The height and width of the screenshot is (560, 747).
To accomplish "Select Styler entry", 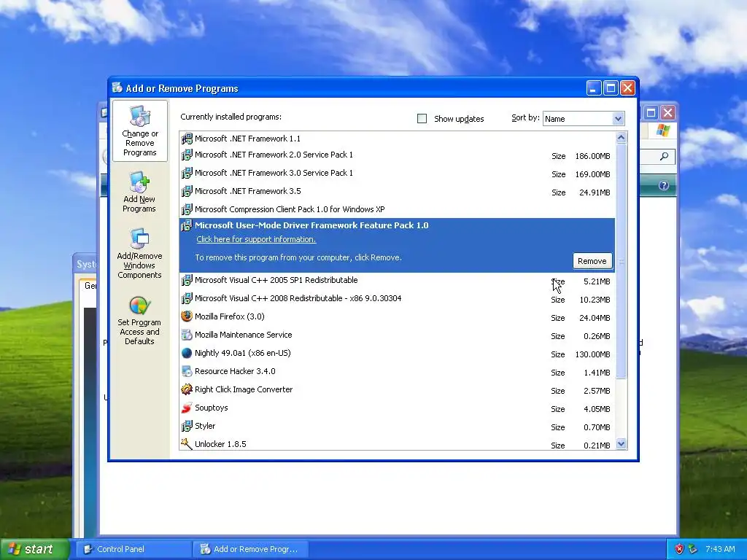I will [x=398, y=426].
